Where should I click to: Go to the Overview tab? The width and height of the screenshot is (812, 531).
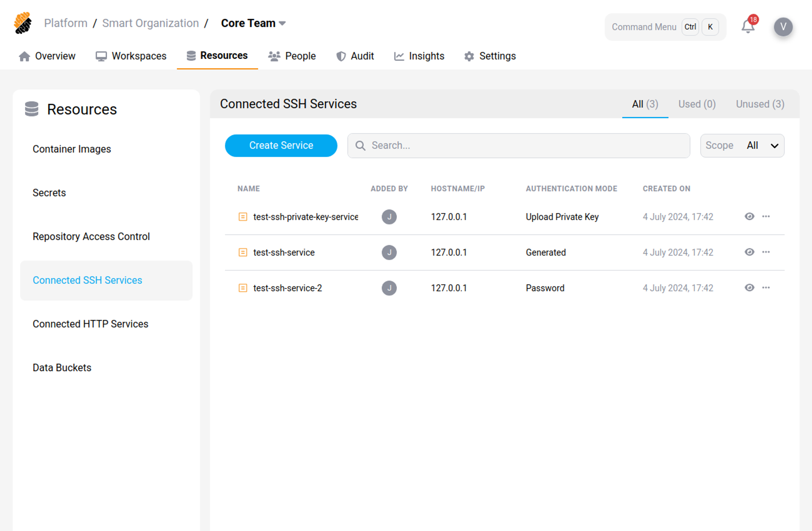(x=47, y=56)
